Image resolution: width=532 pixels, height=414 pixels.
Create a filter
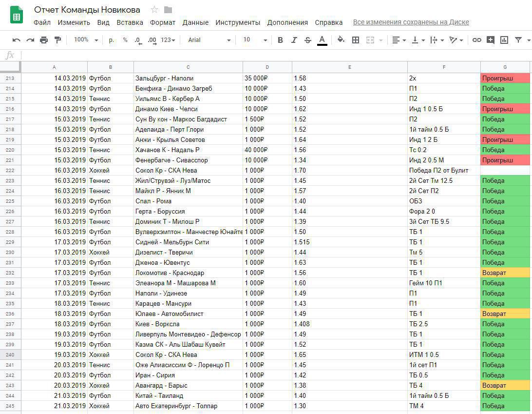tap(518, 40)
